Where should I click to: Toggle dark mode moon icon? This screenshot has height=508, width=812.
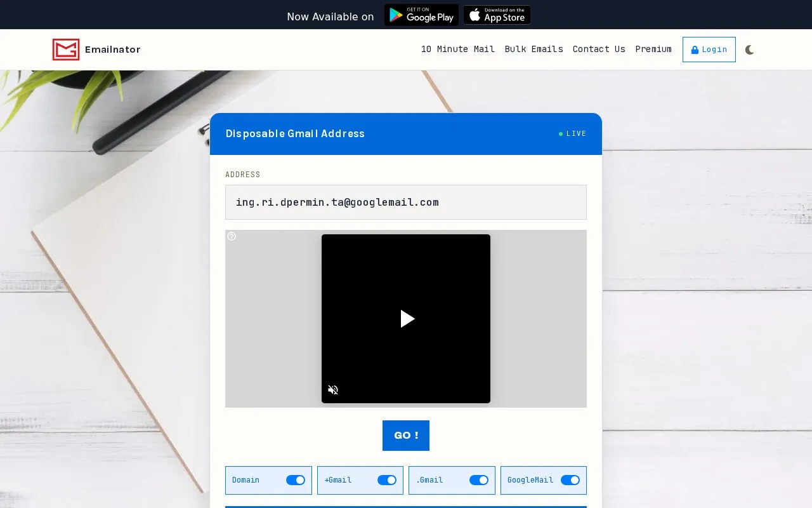(x=750, y=50)
